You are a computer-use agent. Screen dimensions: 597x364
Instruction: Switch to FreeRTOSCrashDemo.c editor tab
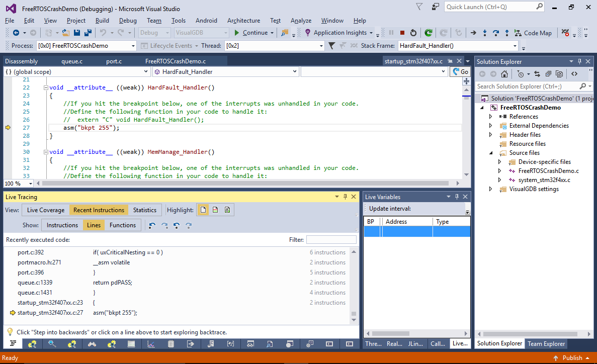point(176,61)
